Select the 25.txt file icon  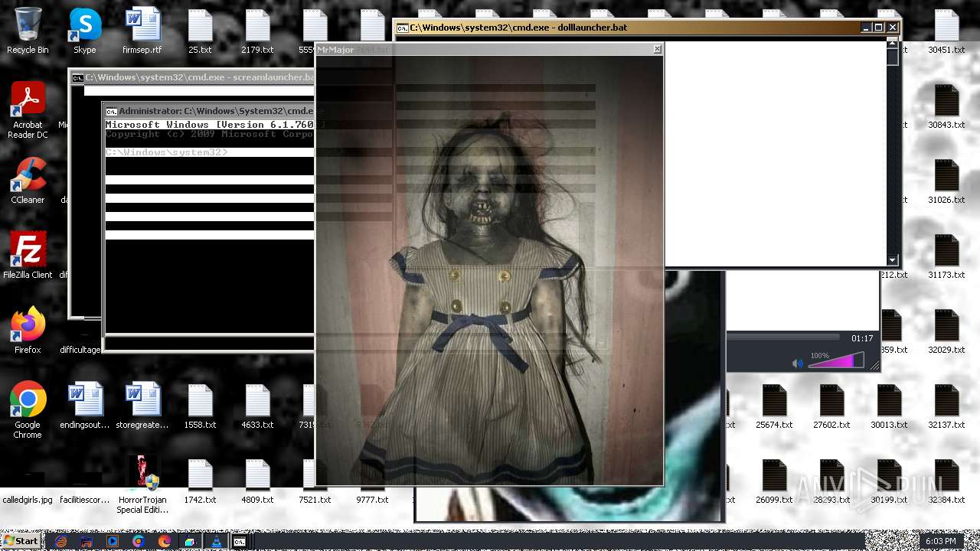click(200, 31)
